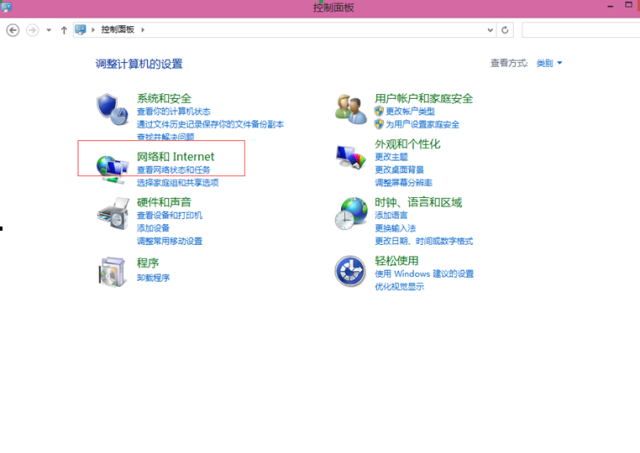Click 查看你的计算机状态 link

click(173, 111)
